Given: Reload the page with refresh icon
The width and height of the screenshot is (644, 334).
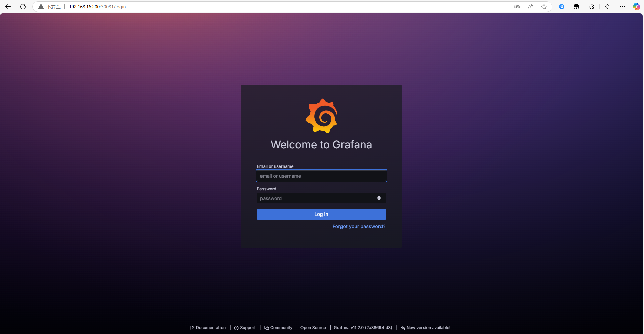Looking at the screenshot, I should [x=23, y=7].
